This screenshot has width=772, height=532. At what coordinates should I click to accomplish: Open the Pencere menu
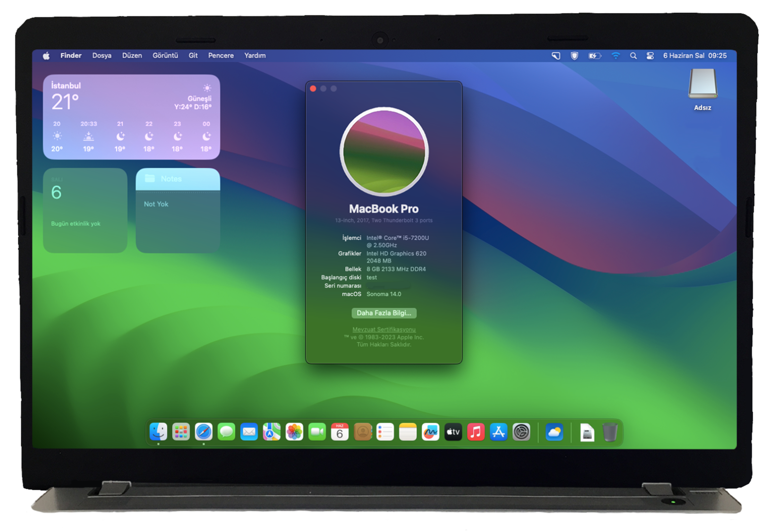point(221,56)
